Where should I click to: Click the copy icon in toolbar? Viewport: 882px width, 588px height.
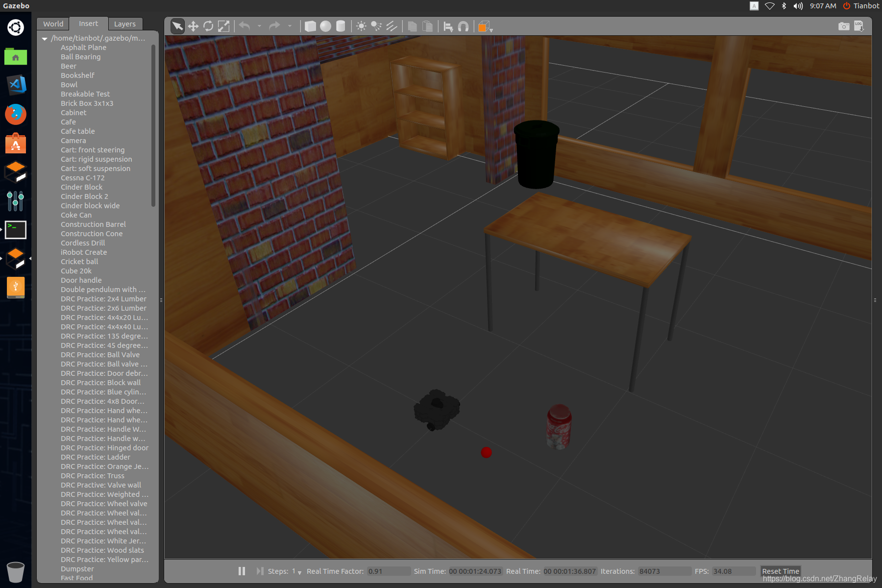coord(413,26)
